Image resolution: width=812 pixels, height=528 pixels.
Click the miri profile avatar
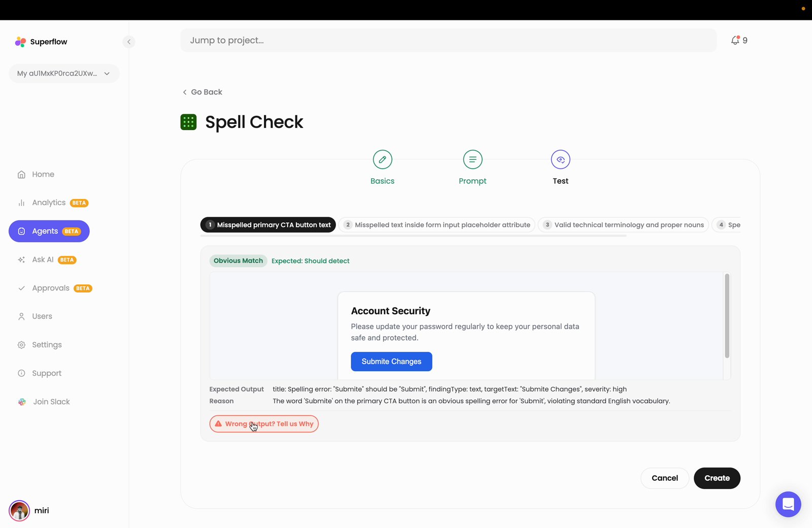19,511
